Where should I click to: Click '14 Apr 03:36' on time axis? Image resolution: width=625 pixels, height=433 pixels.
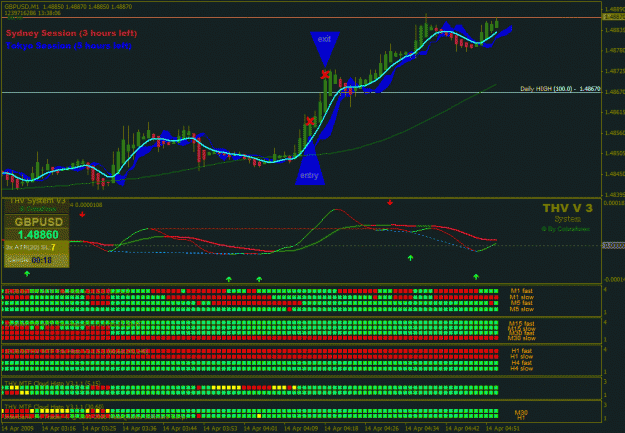[x=140, y=429]
